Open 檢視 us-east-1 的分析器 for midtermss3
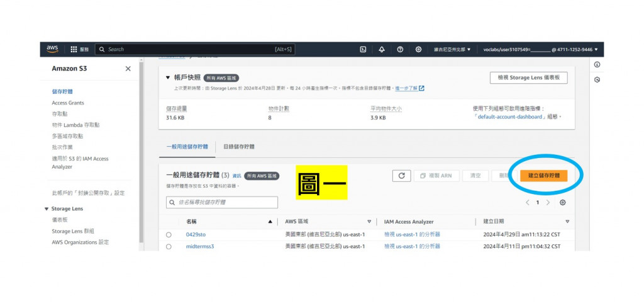Viewport: 644px width, 306px height. [413, 246]
